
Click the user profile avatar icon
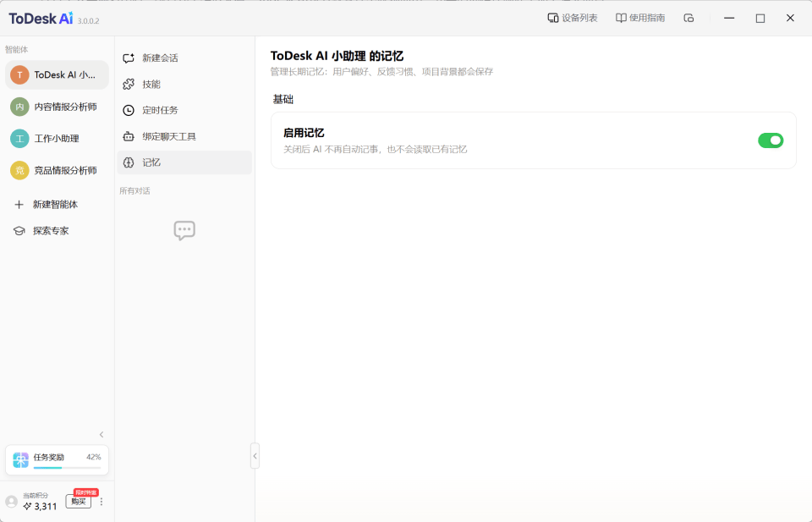pos(11,502)
